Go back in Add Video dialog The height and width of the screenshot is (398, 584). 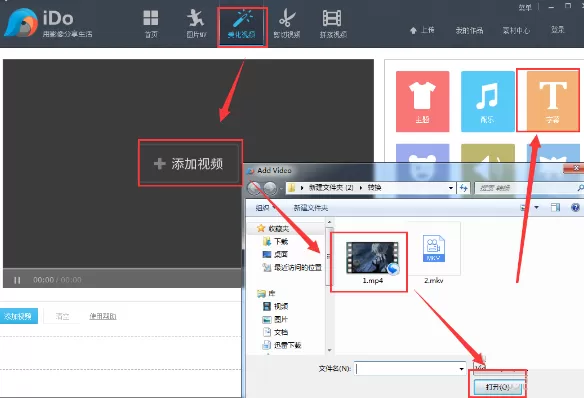(x=255, y=188)
